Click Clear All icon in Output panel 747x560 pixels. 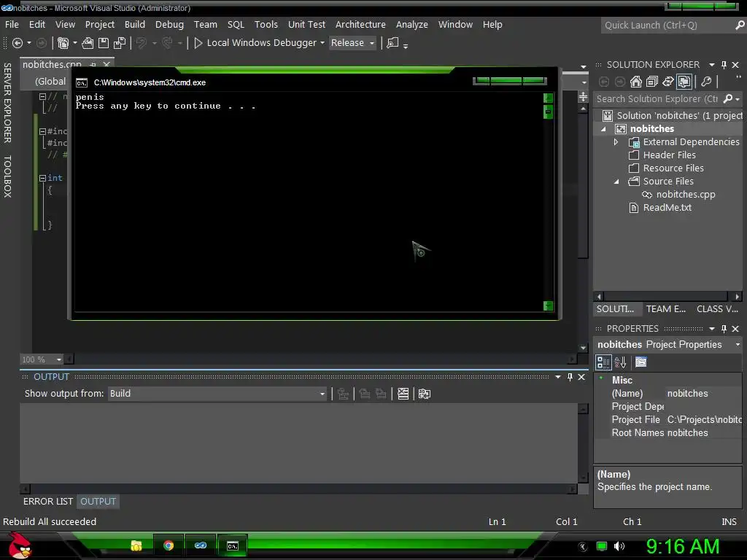point(403,394)
